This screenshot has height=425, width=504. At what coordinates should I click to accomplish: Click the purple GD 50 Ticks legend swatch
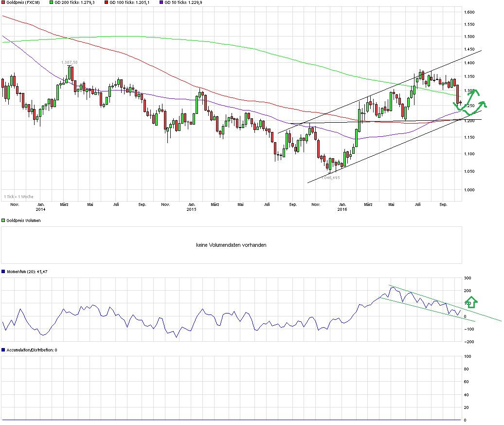click(162, 2)
